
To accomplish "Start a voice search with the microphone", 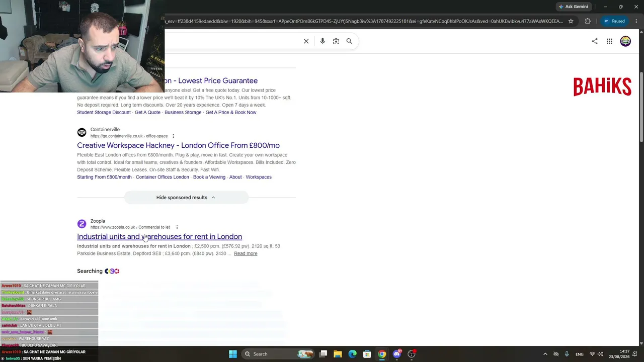I will [x=323, y=41].
